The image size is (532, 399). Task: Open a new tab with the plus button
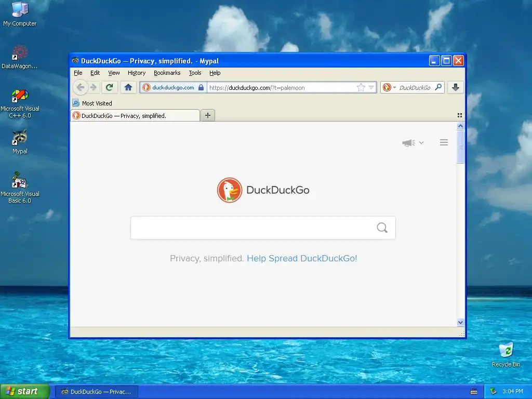(208, 115)
